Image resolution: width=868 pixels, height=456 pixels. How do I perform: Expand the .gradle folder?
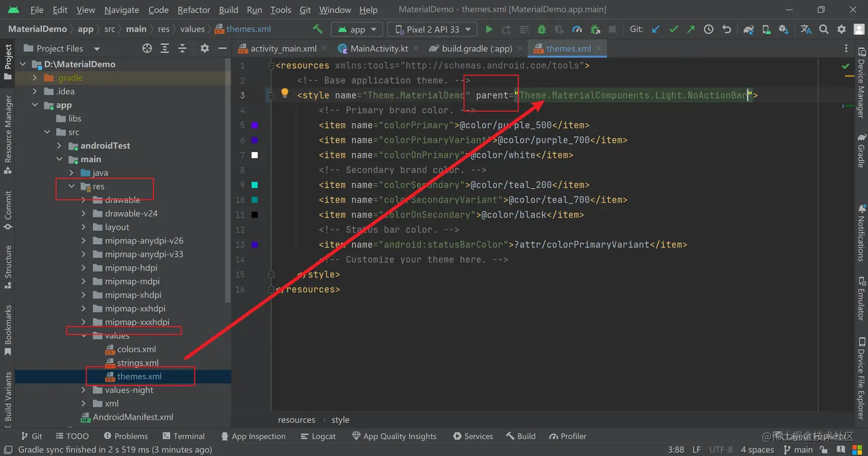click(34, 78)
